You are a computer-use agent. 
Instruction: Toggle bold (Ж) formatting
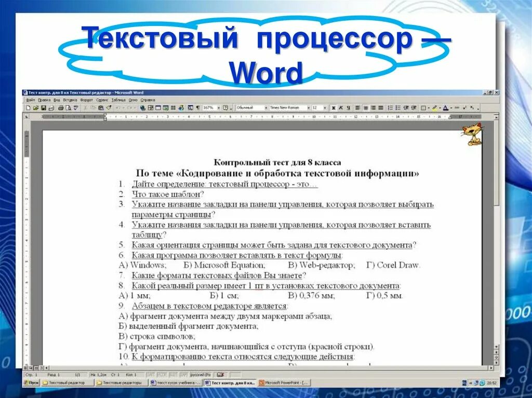tap(334, 108)
